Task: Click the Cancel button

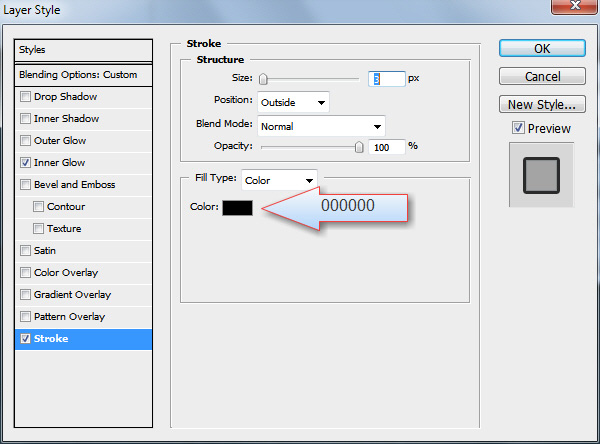Action: [x=542, y=76]
